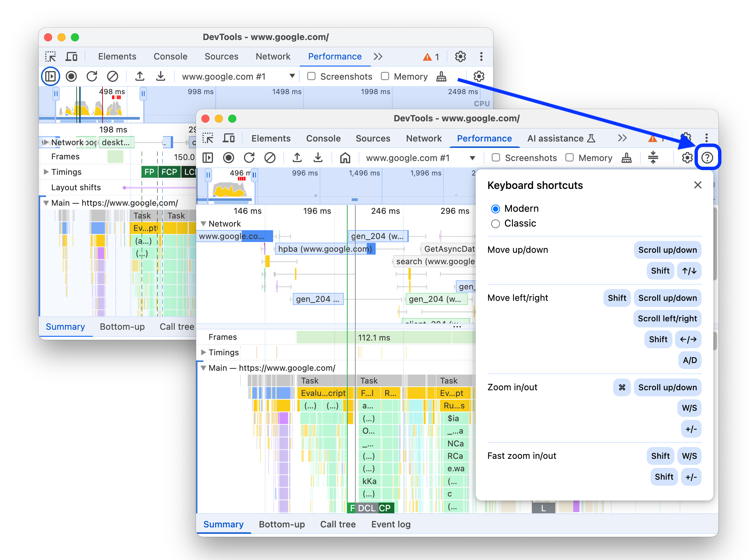The image size is (752, 560).
Task: Click the AI assistance icon in toolbar
Action: 593,139
